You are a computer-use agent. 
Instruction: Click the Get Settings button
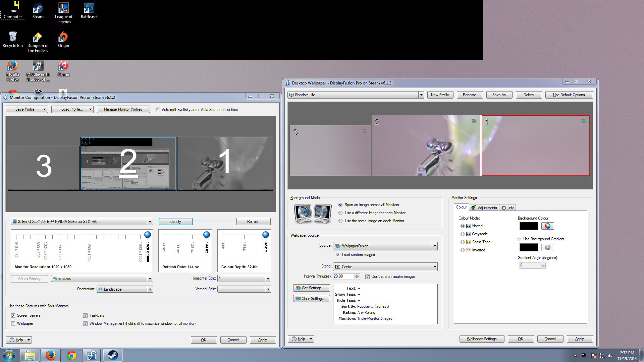[x=311, y=288]
